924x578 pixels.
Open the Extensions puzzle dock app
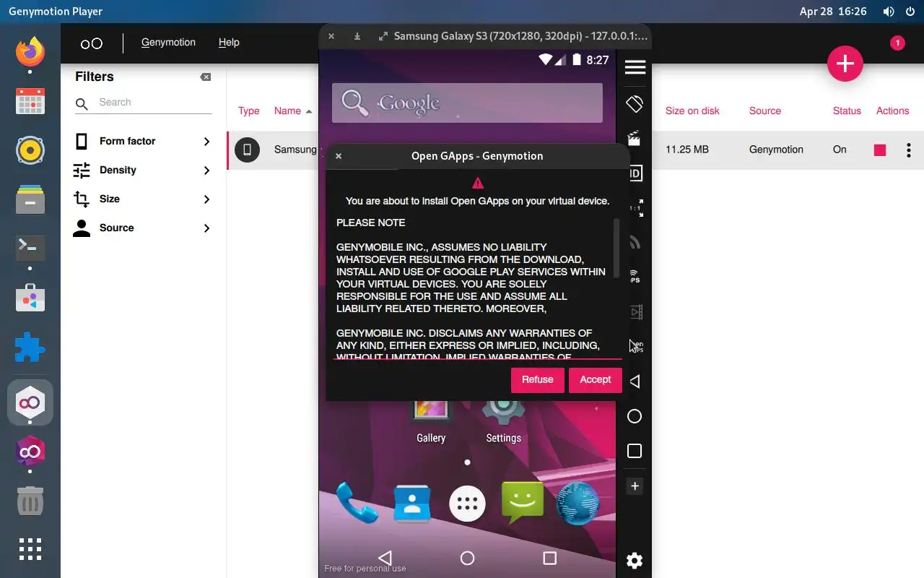(30, 348)
